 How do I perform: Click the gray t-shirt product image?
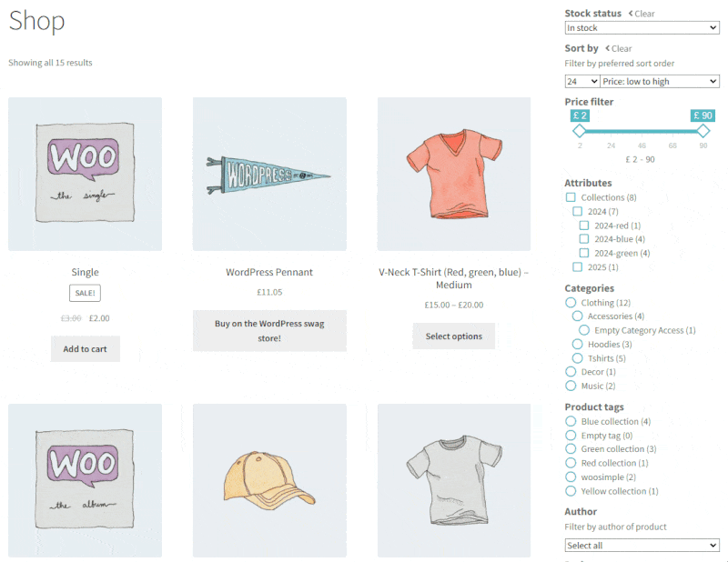click(x=453, y=480)
